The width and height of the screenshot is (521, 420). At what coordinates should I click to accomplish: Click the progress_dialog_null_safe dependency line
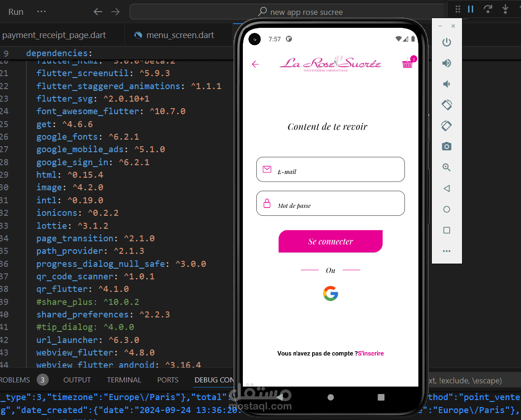coord(121,264)
